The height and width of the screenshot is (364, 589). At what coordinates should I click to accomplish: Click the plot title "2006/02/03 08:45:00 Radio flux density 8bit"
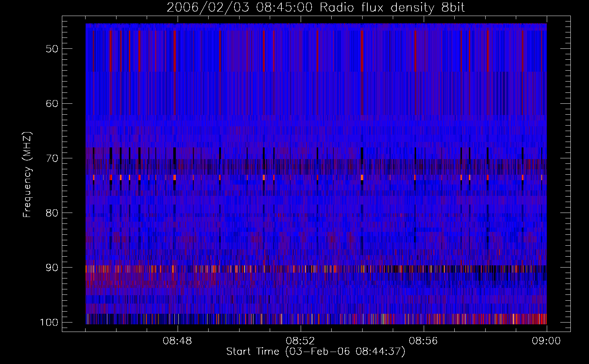click(x=316, y=8)
